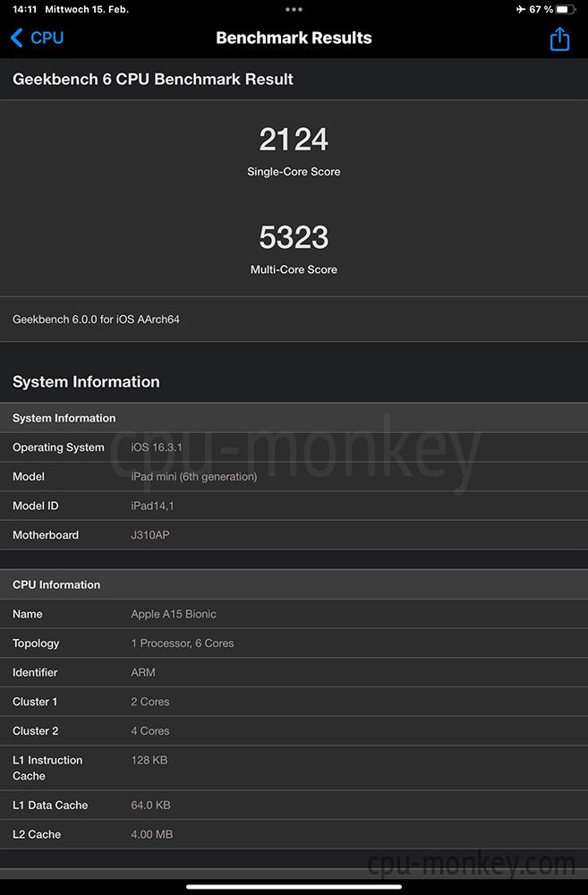
Task: Tap the 67 % battery percentage
Action: coord(541,9)
